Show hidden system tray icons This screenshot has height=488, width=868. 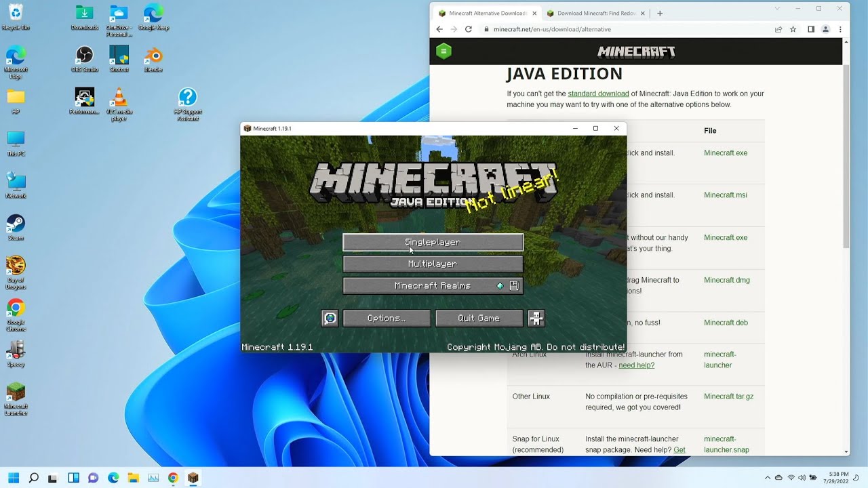(768, 478)
